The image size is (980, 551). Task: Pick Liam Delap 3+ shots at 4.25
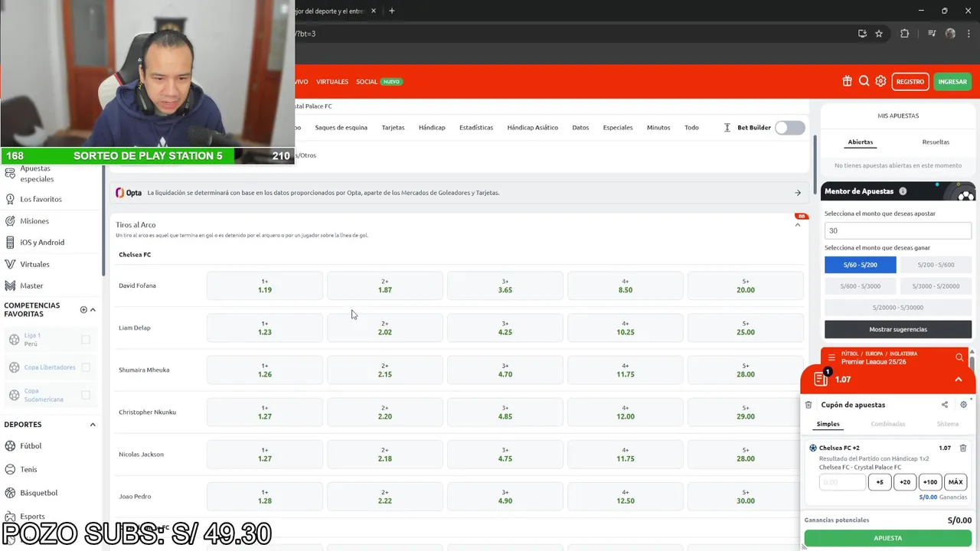coord(505,328)
